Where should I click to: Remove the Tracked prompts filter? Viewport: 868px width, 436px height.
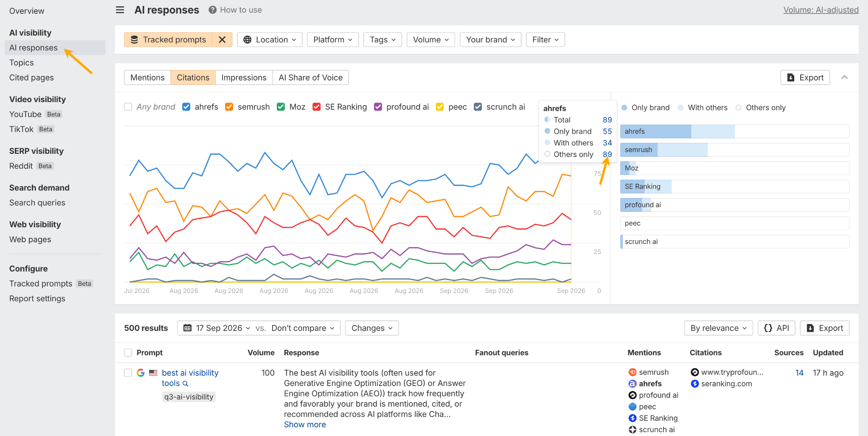coord(222,39)
